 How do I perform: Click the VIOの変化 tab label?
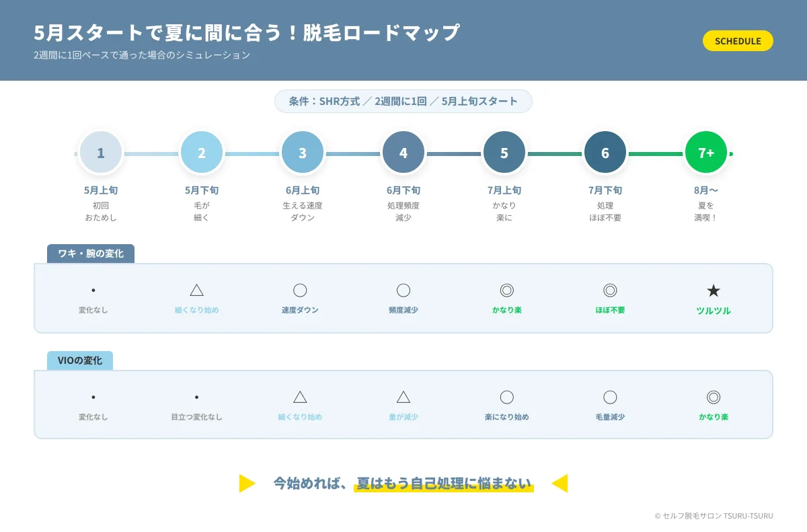(80, 360)
